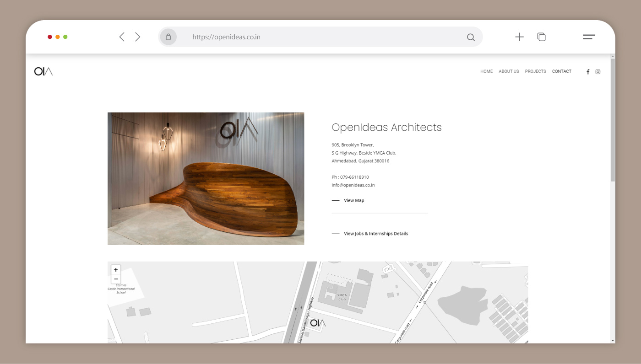The image size is (641, 364).
Task: Click the OIA marker on the map
Action: 318,323
